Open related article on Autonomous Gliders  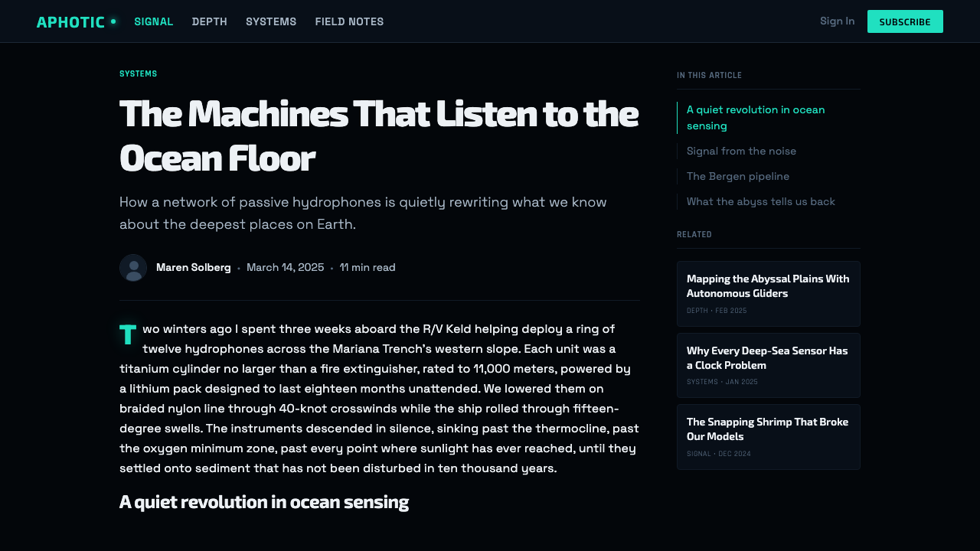(x=769, y=294)
